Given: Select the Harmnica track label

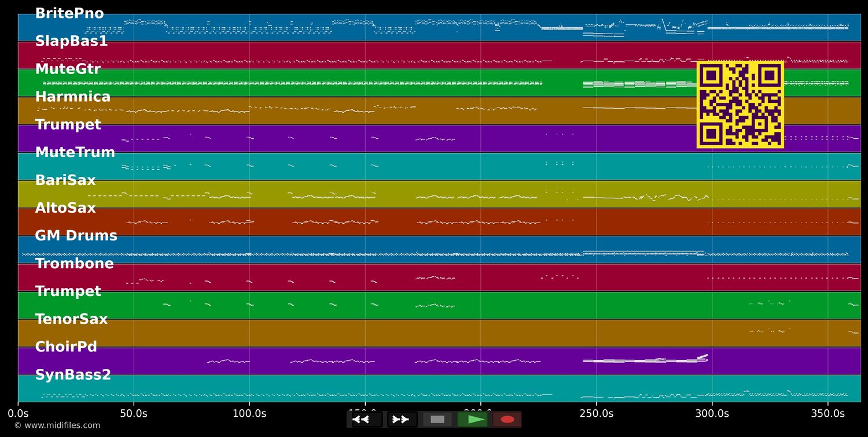Looking at the screenshot, I should point(72,97).
